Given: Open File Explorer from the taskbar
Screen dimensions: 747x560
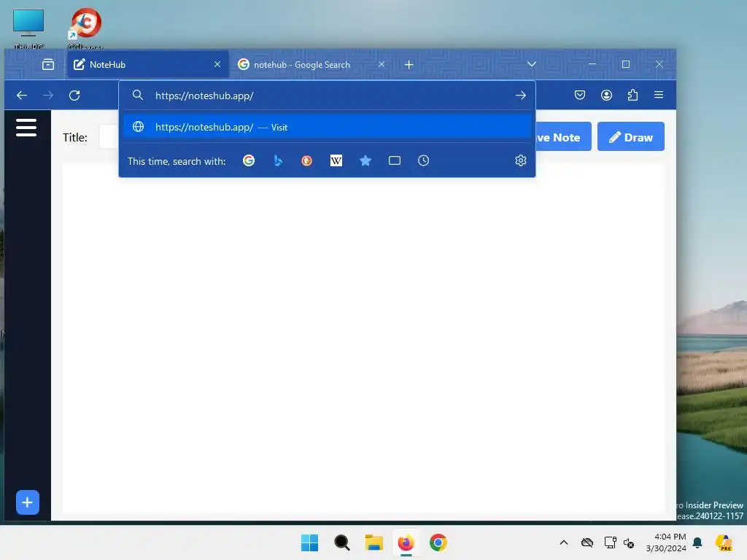Looking at the screenshot, I should tap(374, 542).
